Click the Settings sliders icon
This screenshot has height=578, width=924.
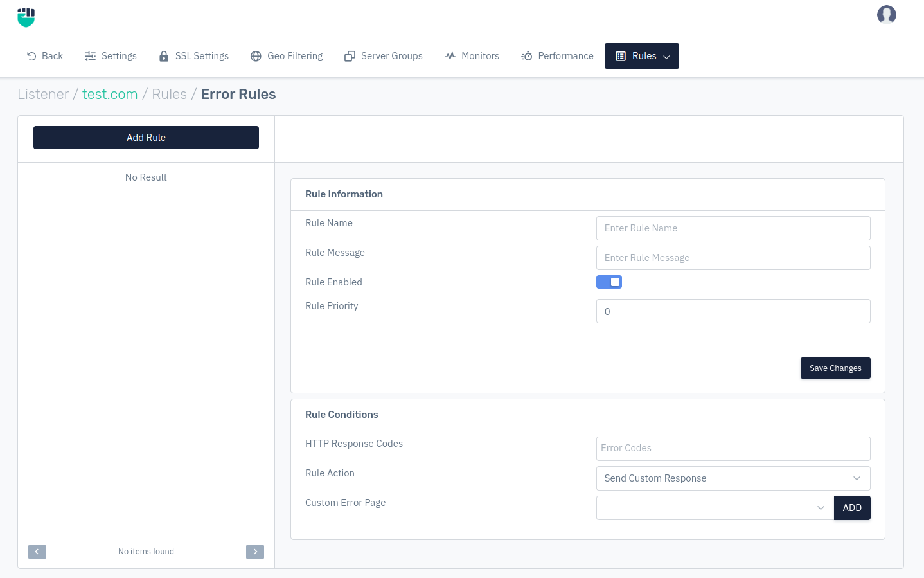point(90,56)
